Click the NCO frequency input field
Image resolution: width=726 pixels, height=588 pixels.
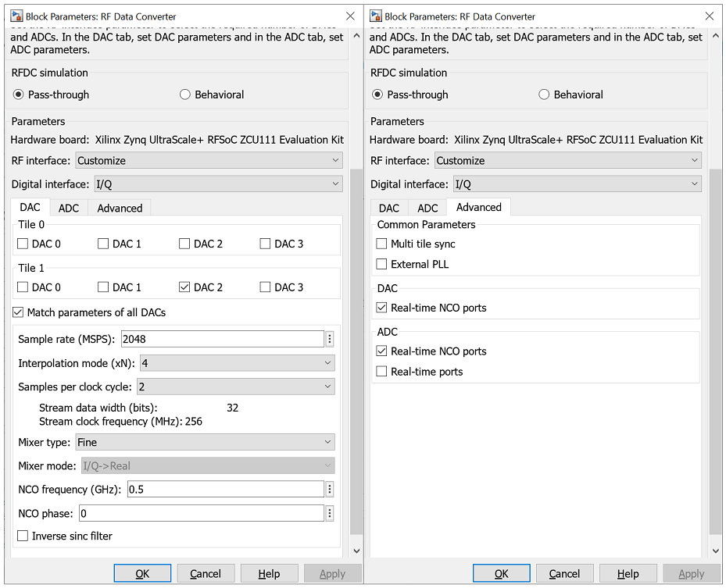click(225, 489)
